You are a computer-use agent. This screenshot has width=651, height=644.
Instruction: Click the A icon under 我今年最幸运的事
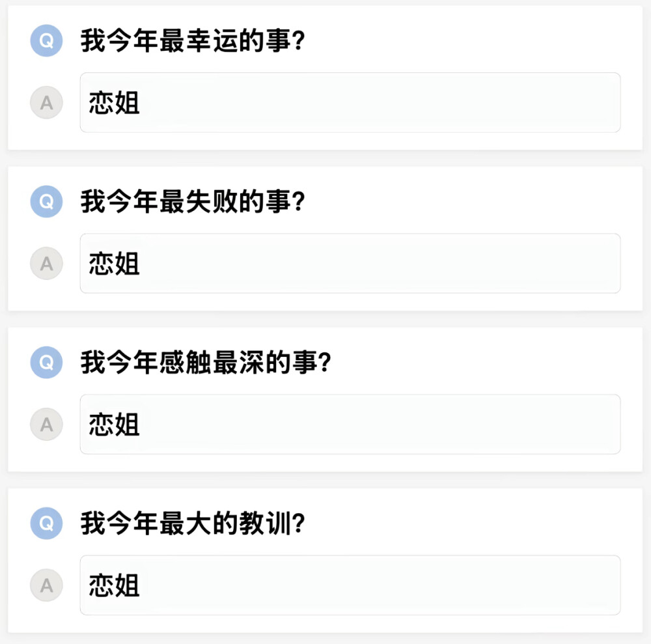click(x=46, y=102)
